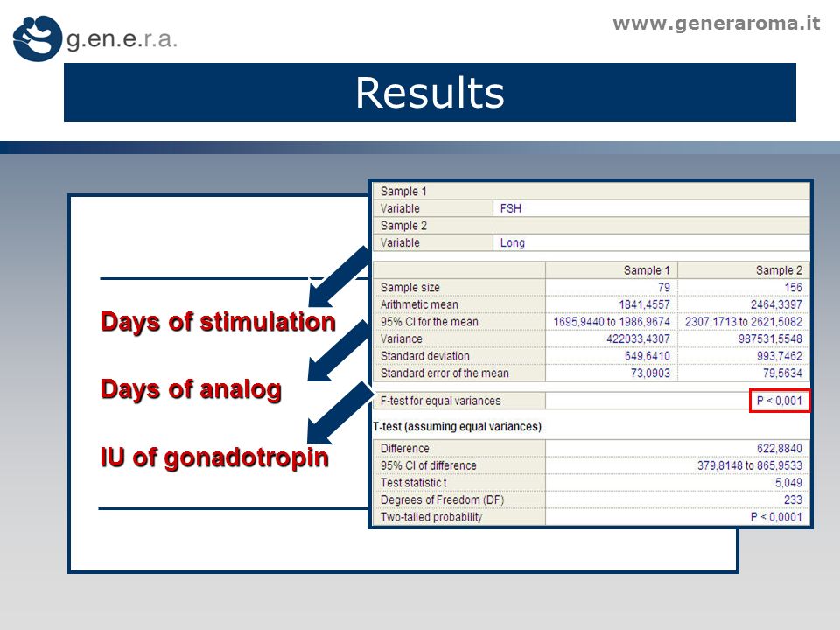Image resolution: width=840 pixels, height=630 pixels.
Task: Click standard deviation value 649,6410
Action: [x=647, y=356]
